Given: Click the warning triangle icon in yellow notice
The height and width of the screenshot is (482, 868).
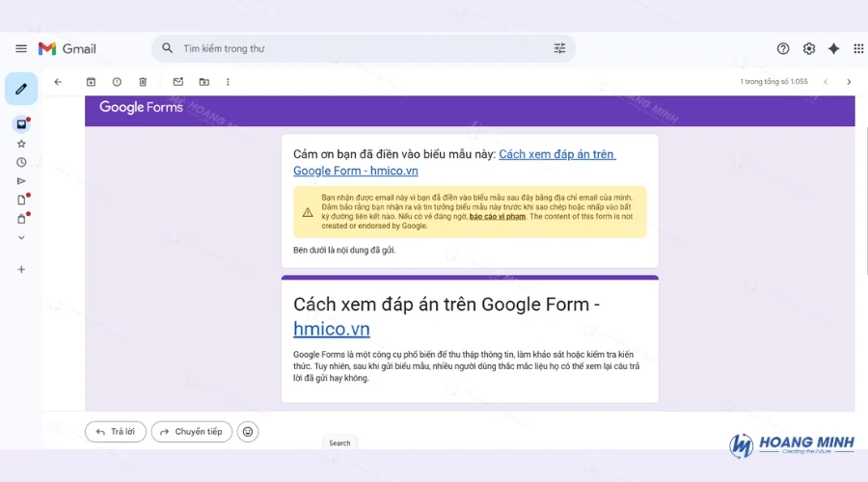Looking at the screenshot, I should [308, 212].
